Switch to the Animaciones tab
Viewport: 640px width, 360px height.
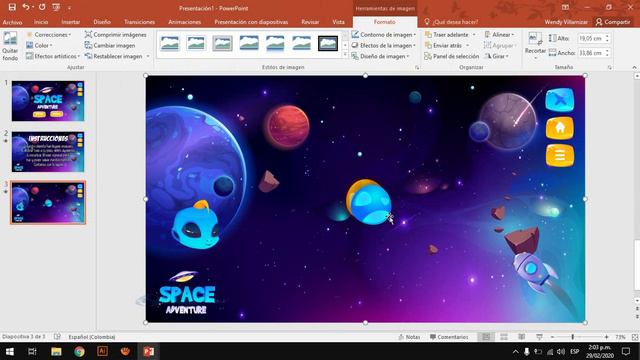(184, 22)
